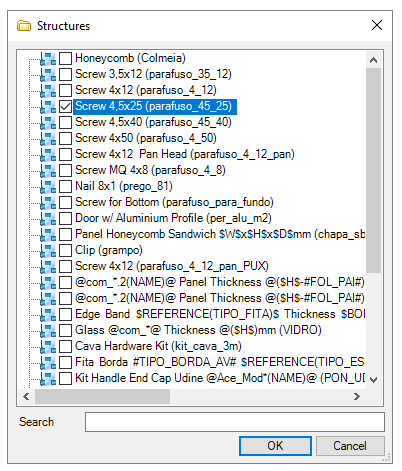The image size is (402, 471).
Task: Check the Screw for Bottom checkbox
Action: click(65, 202)
